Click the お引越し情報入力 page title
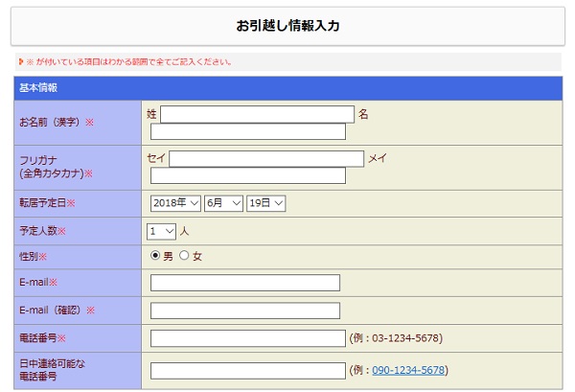The image size is (575, 392). [x=287, y=26]
